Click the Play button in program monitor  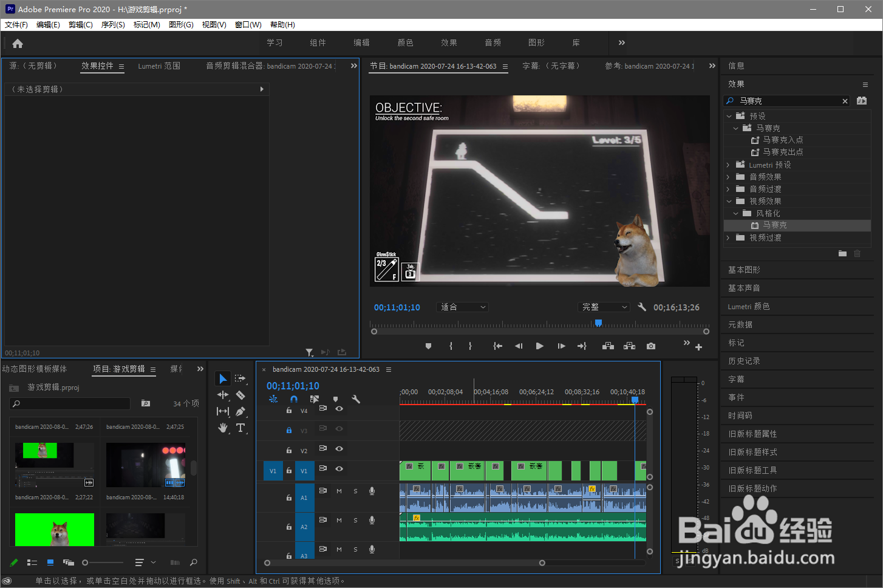tap(539, 346)
